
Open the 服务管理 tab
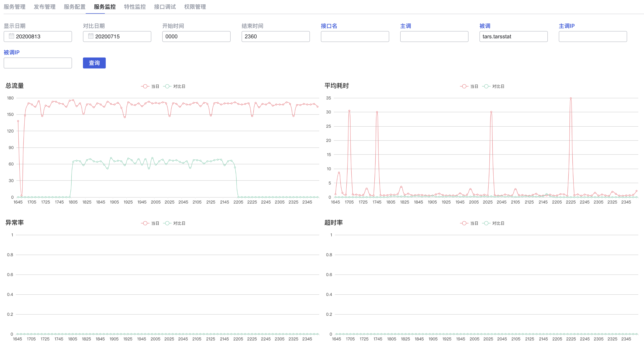coord(15,7)
